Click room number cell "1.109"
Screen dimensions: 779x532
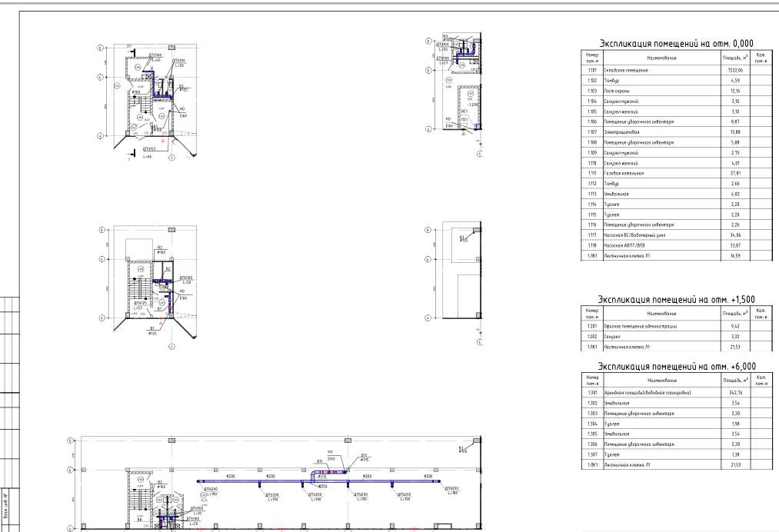(x=592, y=153)
